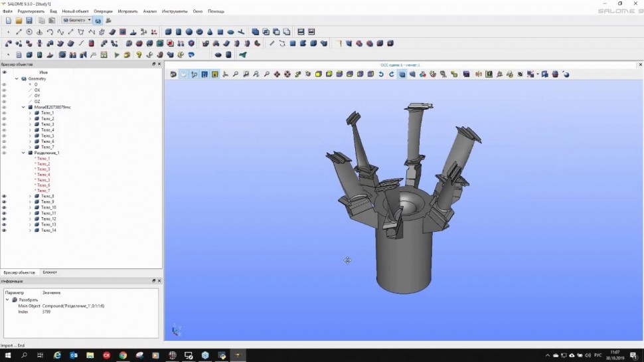This screenshot has width=644, height=362.
Task: Collapse the Разделение_1 tree node
Action: [23, 153]
